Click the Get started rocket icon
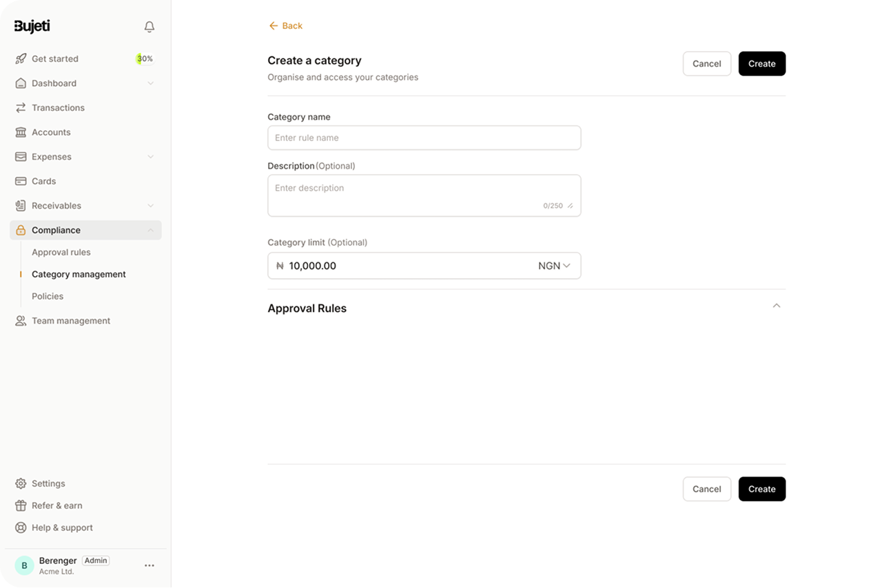 coord(20,59)
